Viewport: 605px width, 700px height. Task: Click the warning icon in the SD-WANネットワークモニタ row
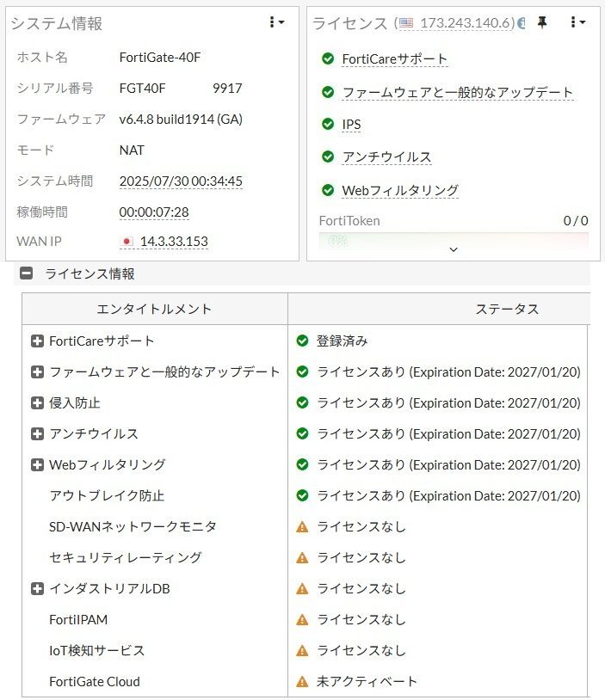pos(303,527)
